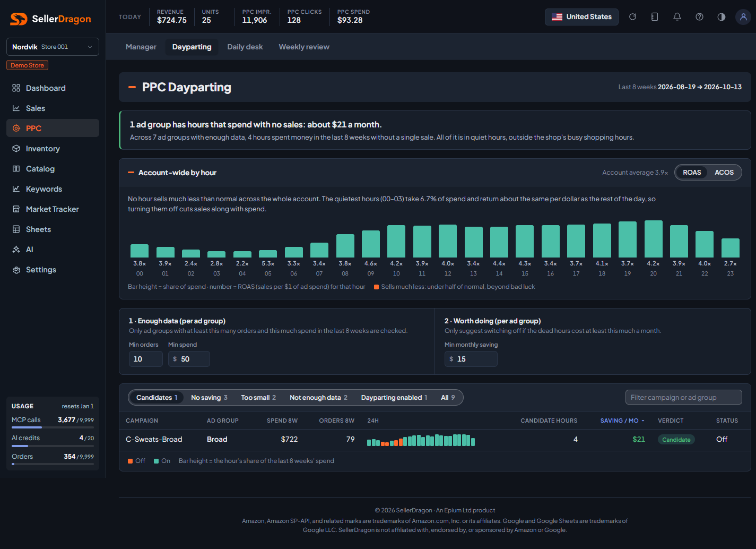Open United States marketplace dropdown

pyautogui.click(x=581, y=17)
